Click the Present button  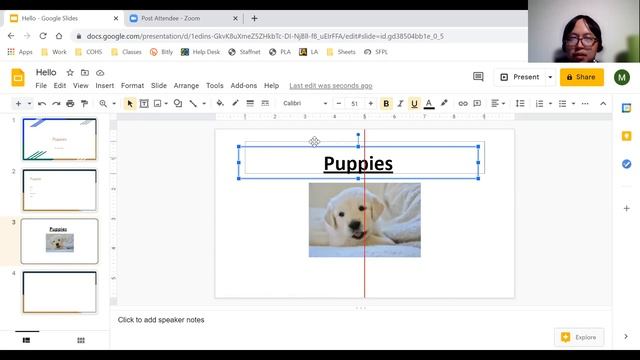coord(520,77)
